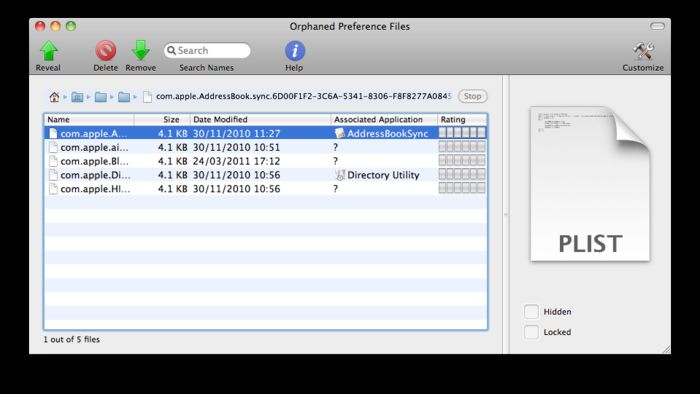Click the AddressBookSync application text
Image resolution: width=700 pixels, height=394 pixels.
click(x=388, y=134)
